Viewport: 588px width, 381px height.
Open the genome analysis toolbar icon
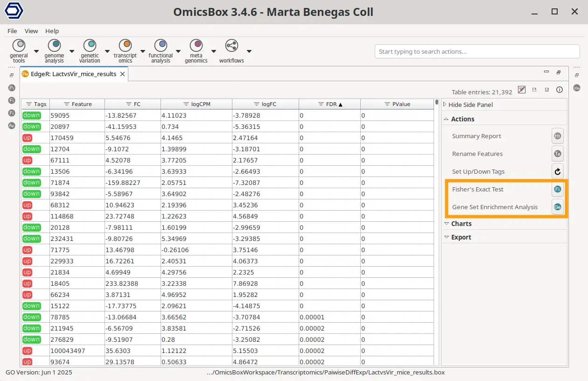point(55,45)
